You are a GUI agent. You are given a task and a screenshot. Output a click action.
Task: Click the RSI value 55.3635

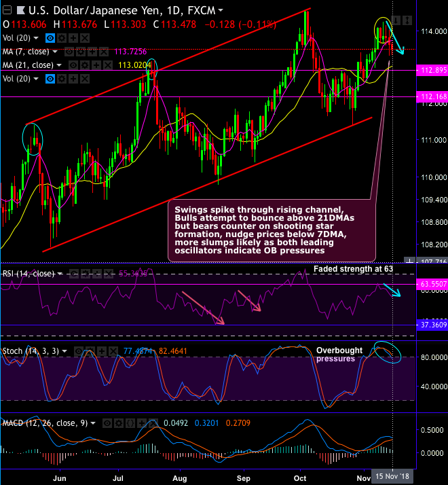click(x=133, y=274)
